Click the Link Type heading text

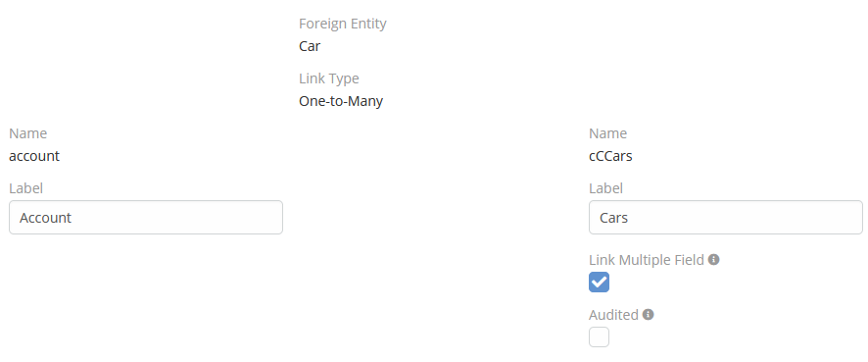tap(329, 78)
